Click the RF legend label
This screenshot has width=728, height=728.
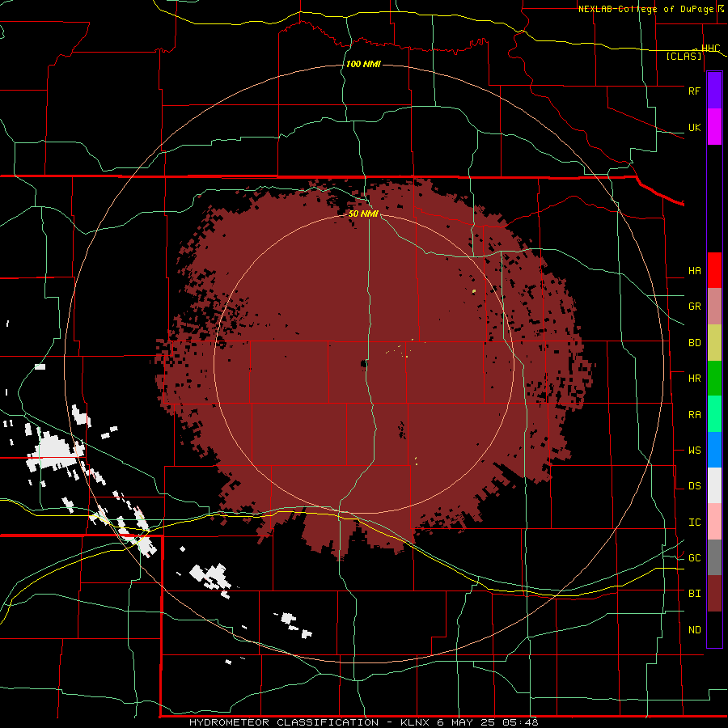694,91
